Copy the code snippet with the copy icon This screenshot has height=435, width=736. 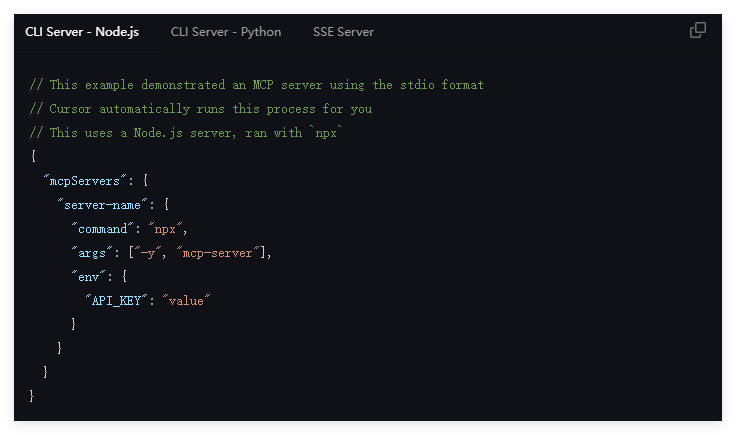698,30
